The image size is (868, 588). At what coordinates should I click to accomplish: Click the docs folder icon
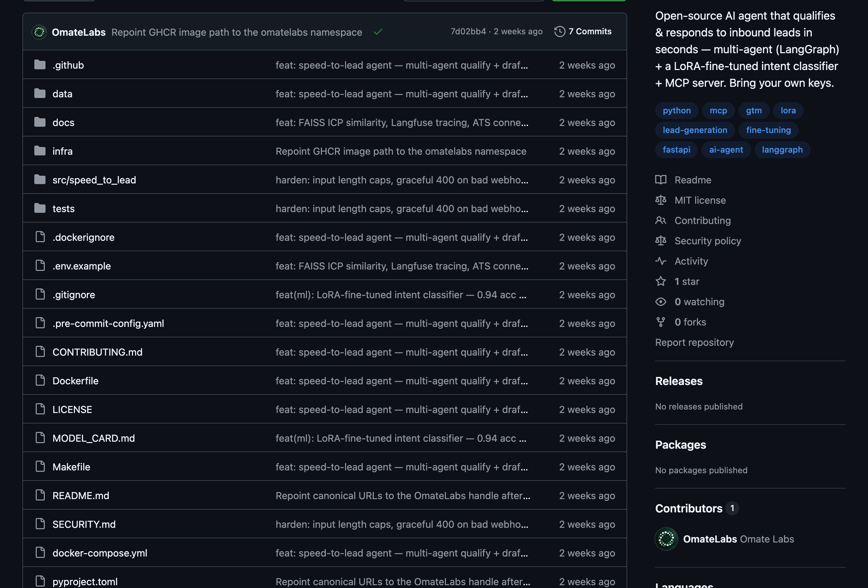click(40, 122)
